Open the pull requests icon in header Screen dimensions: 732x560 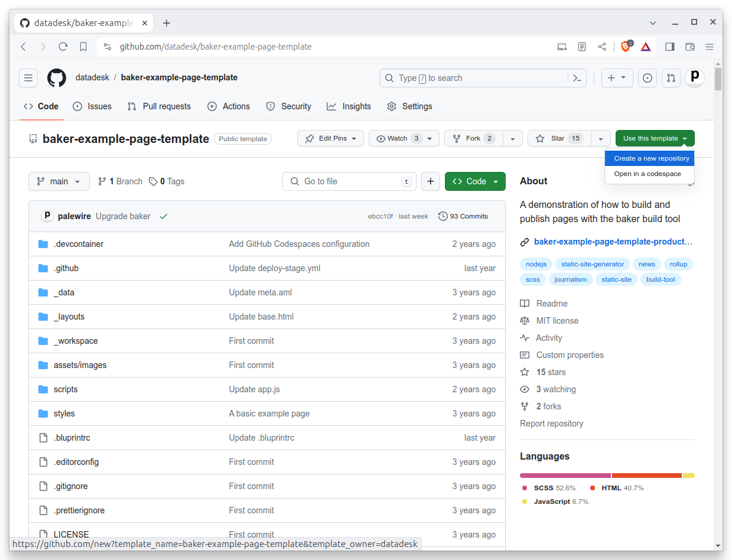pos(671,78)
